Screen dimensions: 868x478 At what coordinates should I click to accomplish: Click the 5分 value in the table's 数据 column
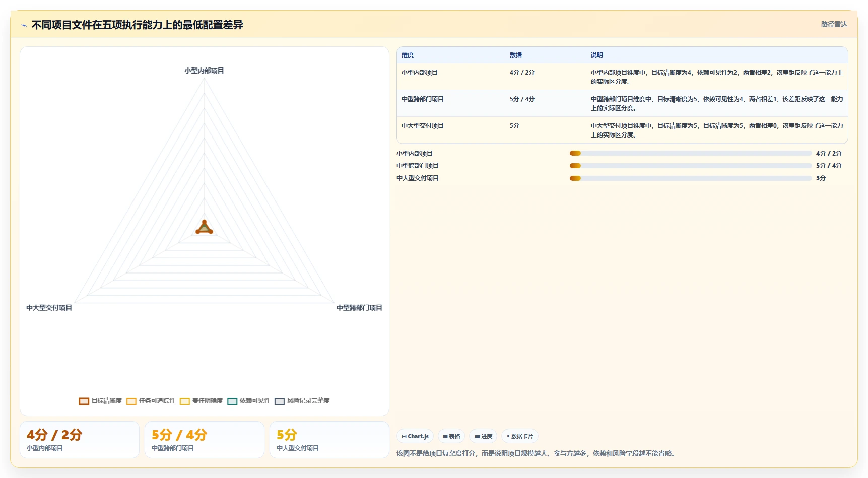(514, 126)
